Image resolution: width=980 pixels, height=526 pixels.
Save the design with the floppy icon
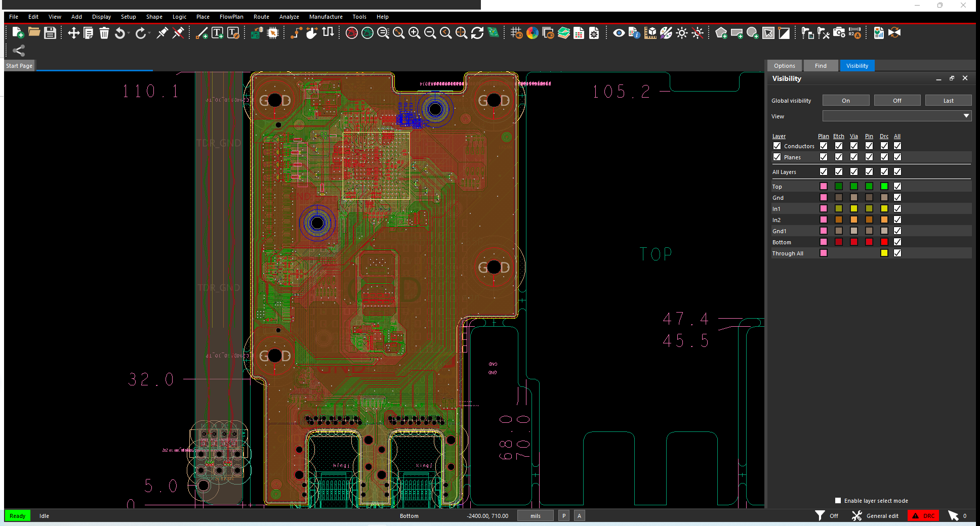click(x=50, y=33)
